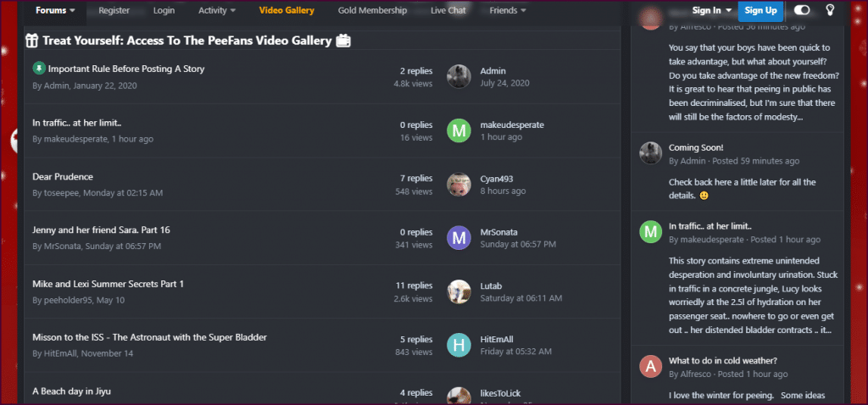Viewport: 868px width, 405px height.
Task: Click the blue Sign Up button
Action: coord(760,10)
